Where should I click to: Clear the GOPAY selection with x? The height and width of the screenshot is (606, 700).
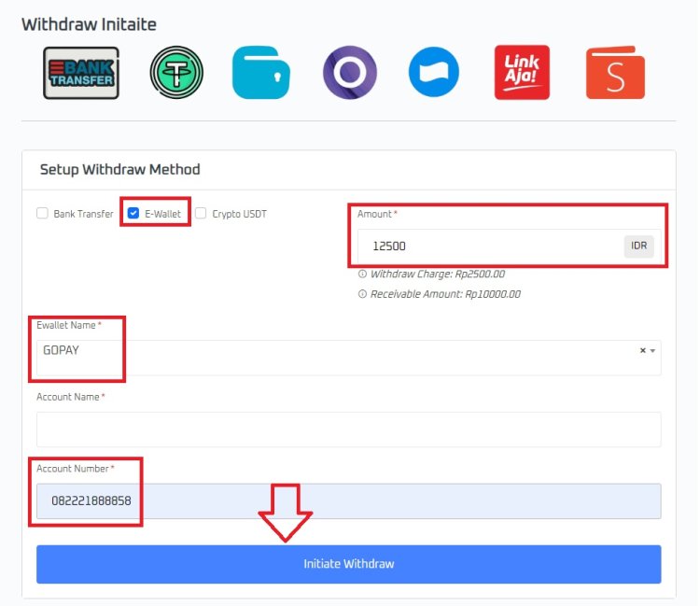click(x=642, y=351)
